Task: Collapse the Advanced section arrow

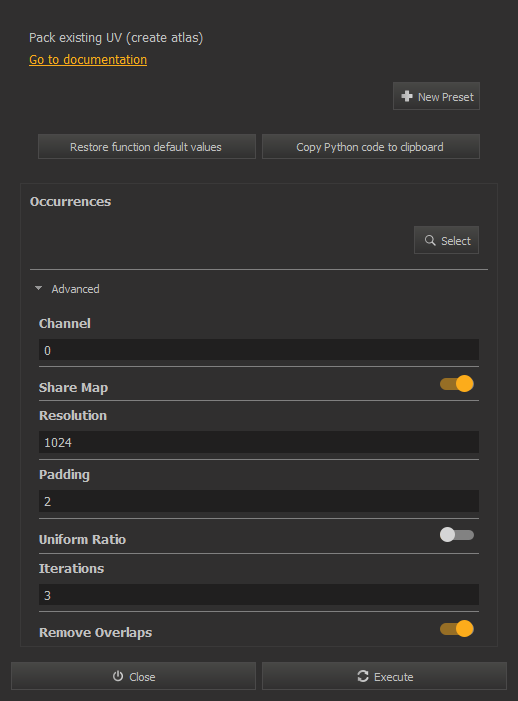Action: (38, 288)
